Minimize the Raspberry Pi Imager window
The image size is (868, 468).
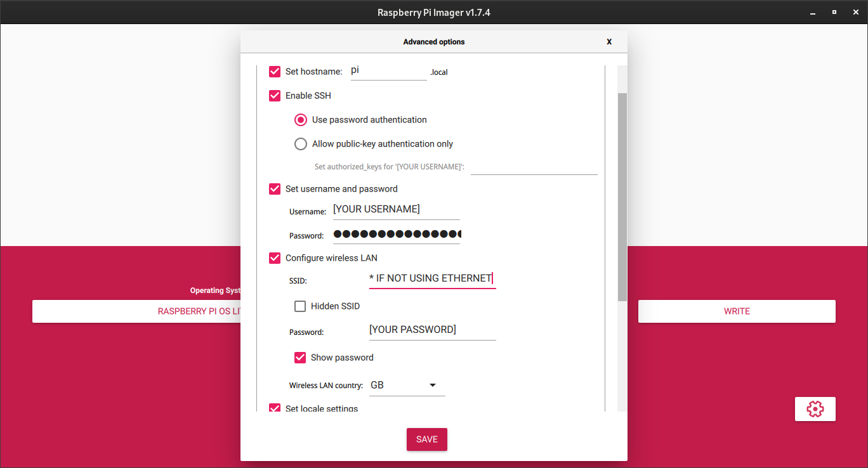812,12
